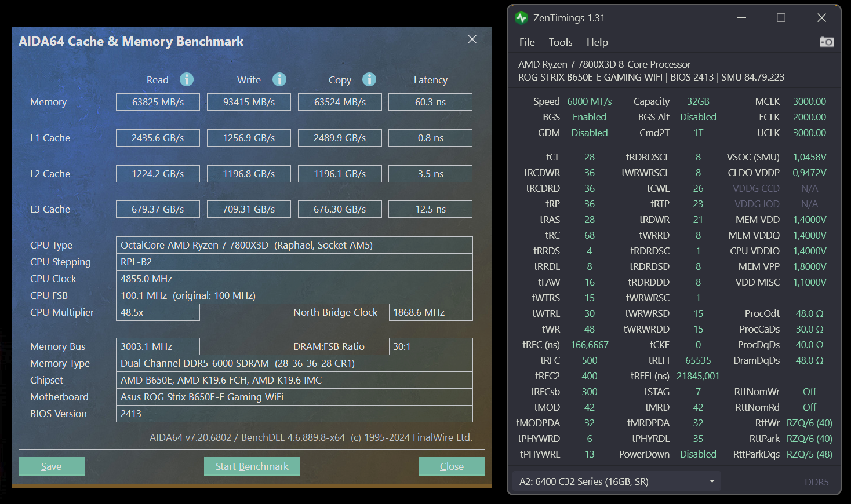
Task: Click the Capacity 32GB value in ZenTimings
Action: (698, 101)
